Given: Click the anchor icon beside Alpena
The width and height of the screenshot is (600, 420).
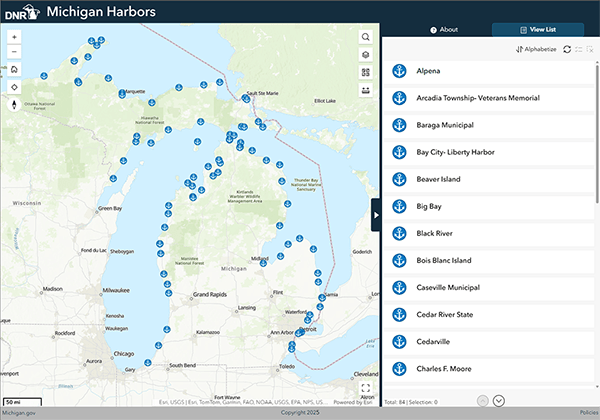Looking at the screenshot, I should coord(399,71).
